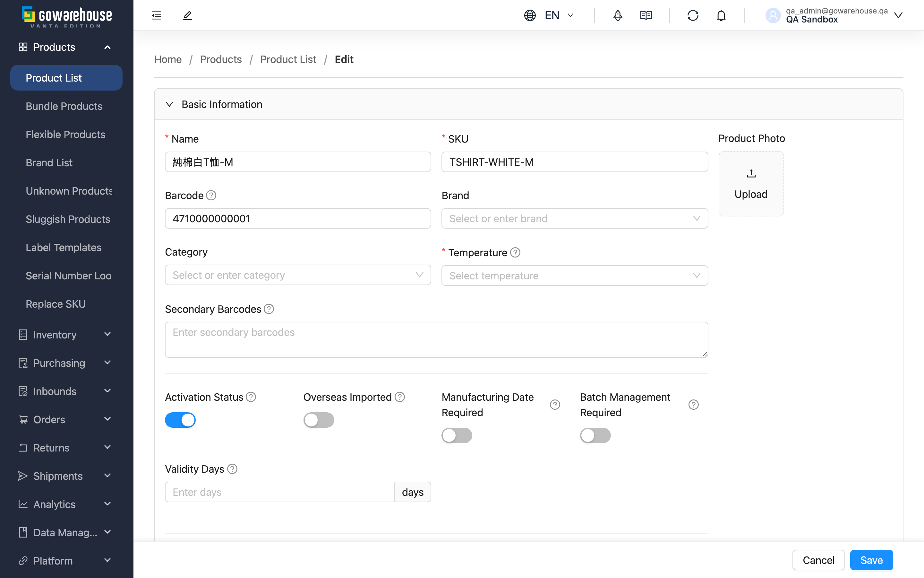Click the Secondary Barcodes text area
This screenshot has height=578, width=924.
click(x=436, y=339)
